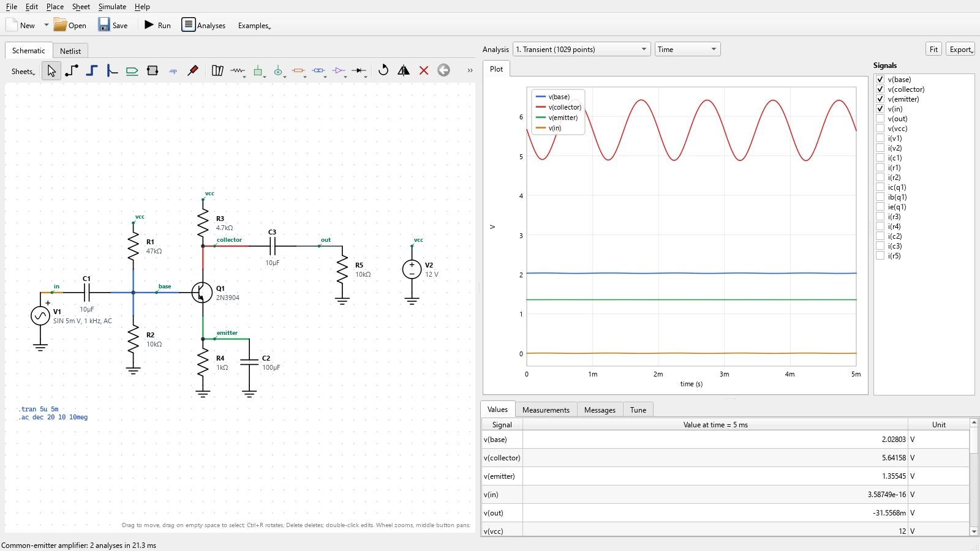Select the .op directive tool
The width and height of the screenshot is (980, 551).
pyautogui.click(x=173, y=71)
